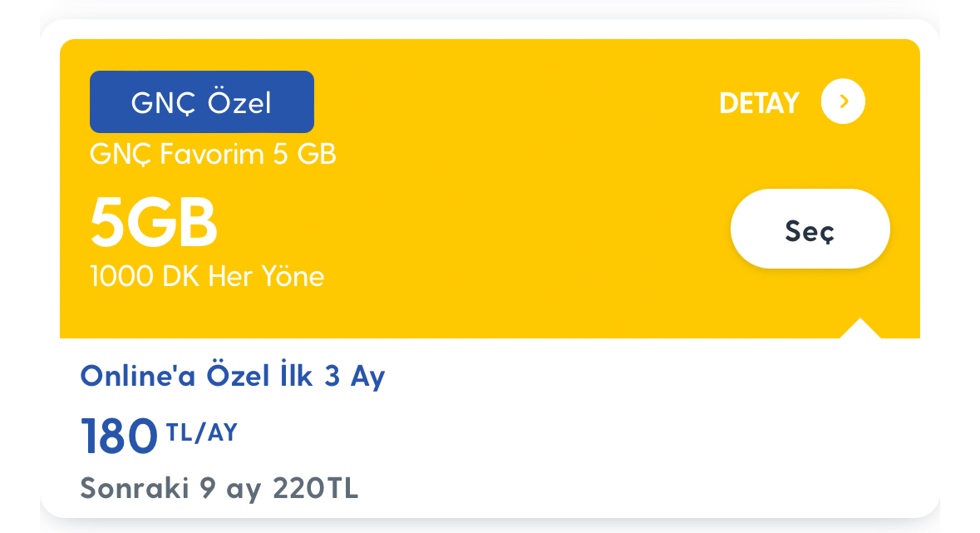980x533 pixels.
Task: Click the Sonraki 9 ay 220TL note
Action: pos(219,489)
